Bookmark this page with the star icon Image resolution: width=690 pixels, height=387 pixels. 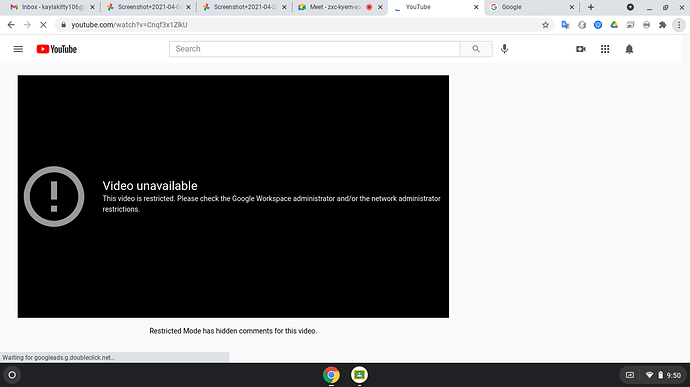coord(545,25)
